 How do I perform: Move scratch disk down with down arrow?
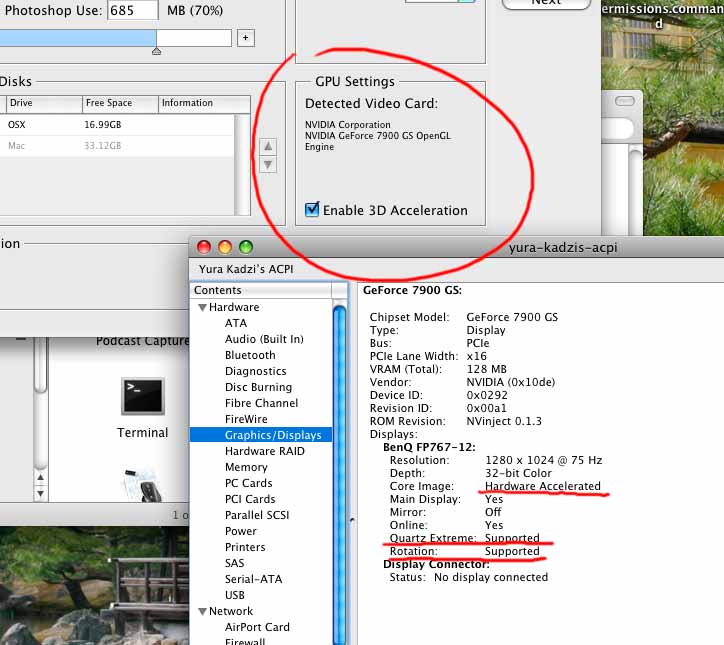[268, 164]
